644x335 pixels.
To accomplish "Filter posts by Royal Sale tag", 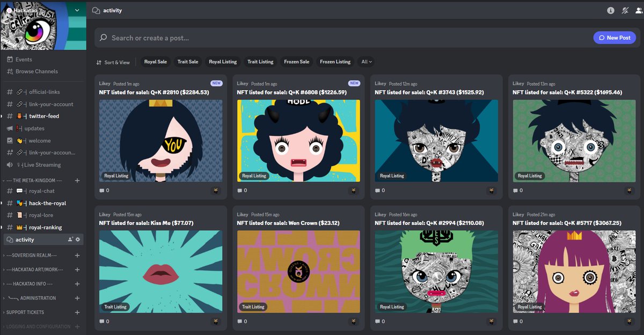I will [x=156, y=62].
